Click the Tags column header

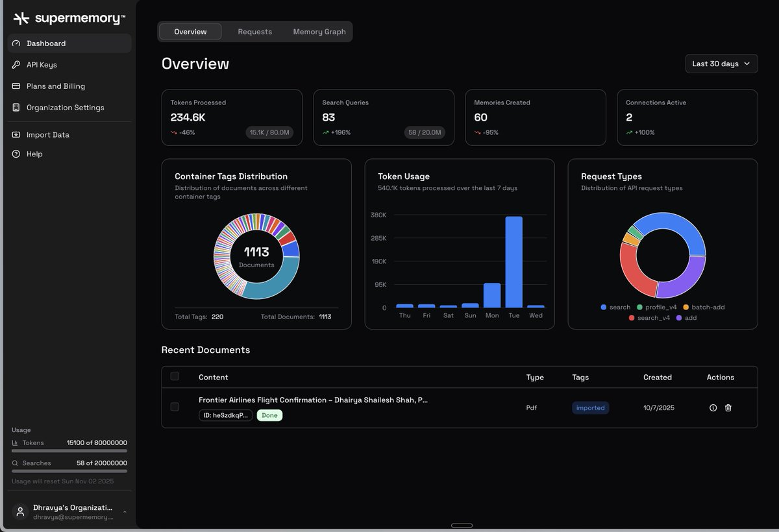coord(580,377)
